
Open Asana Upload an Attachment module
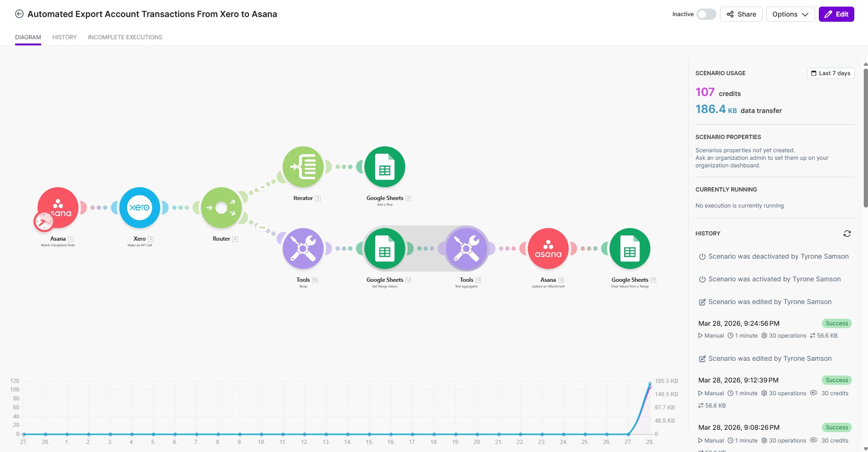click(548, 249)
